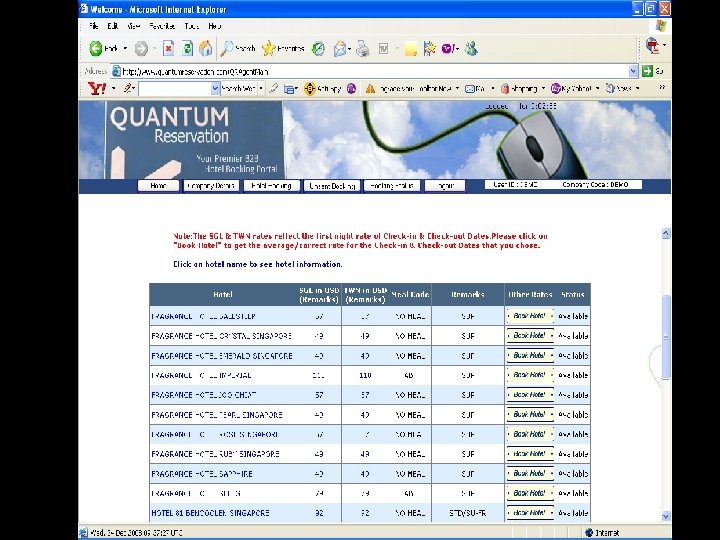Click the vertical scrollbar thumb
Image resolution: width=720 pixels, height=540 pixels.
666,338
